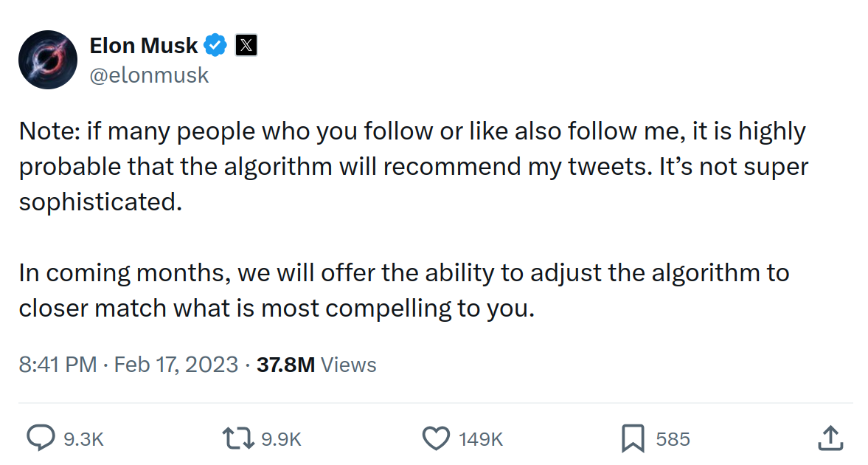This screenshot has width=868, height=465.
Task: Click the blue verified checkmark badge
Action: click(x=215, y=46)
